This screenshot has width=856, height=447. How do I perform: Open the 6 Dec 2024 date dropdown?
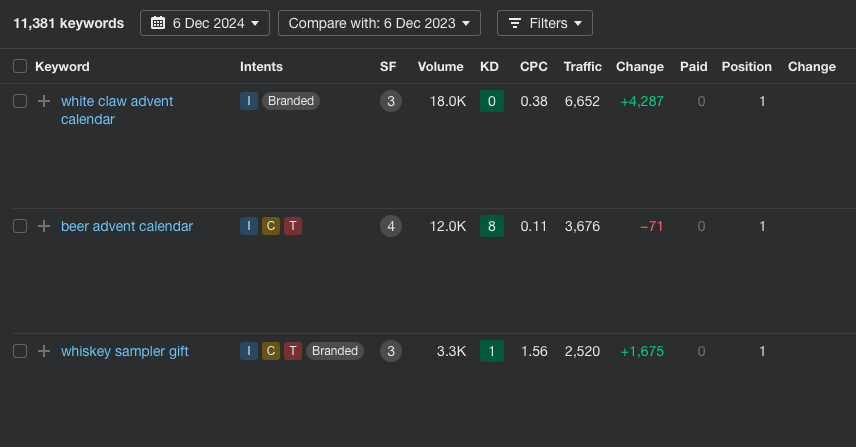pos(205,23)
